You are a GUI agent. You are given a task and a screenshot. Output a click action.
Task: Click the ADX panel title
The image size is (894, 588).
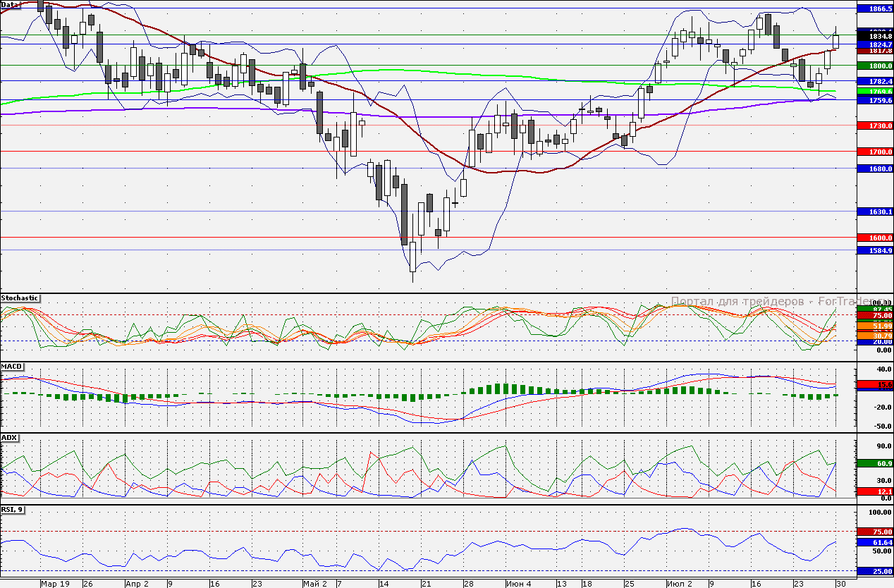point(9,437)
